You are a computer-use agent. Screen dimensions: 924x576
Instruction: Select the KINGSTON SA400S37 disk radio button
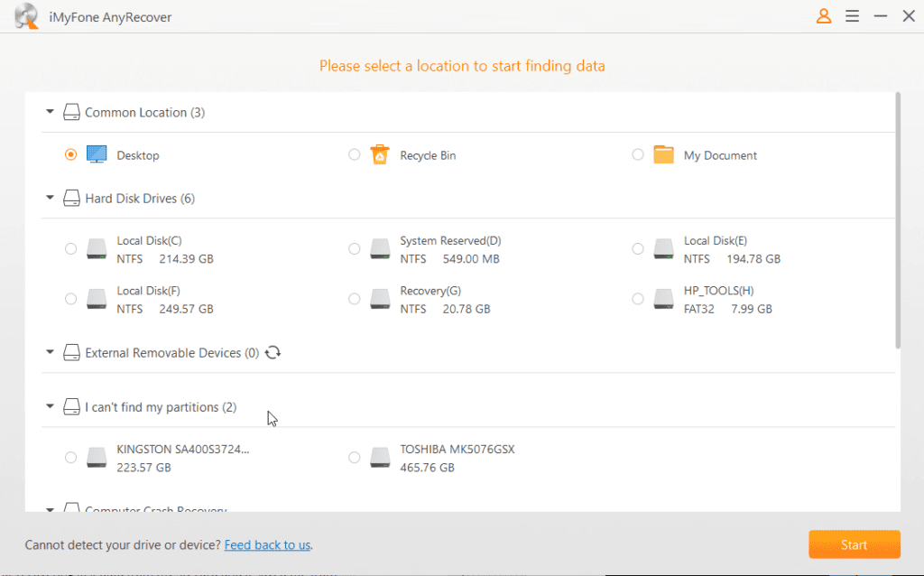click(71, 458)
